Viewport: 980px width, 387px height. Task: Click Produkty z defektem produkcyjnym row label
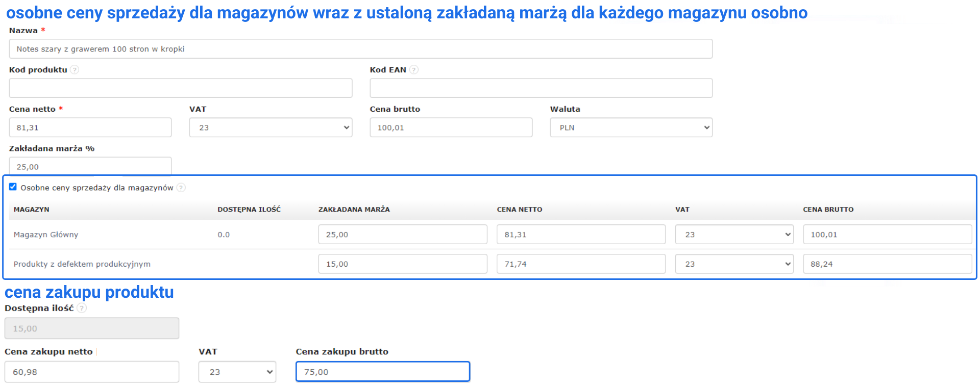[82, 264]
